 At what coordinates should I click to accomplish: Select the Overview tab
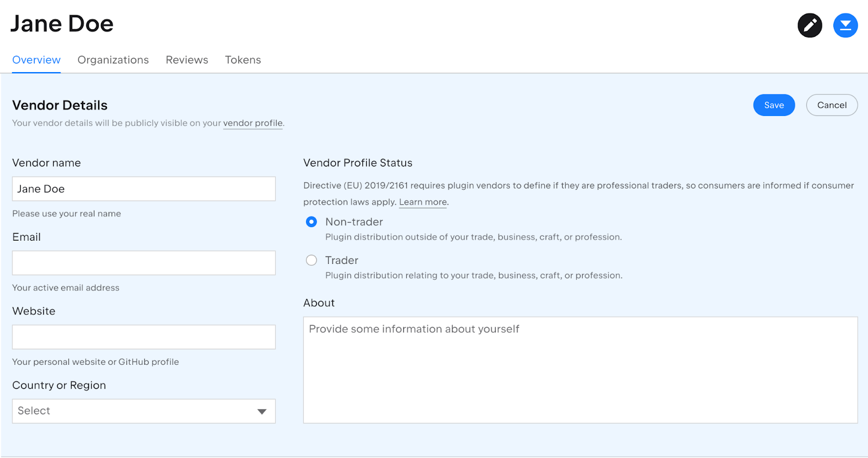pyautogui.click(x=36, y=60)
